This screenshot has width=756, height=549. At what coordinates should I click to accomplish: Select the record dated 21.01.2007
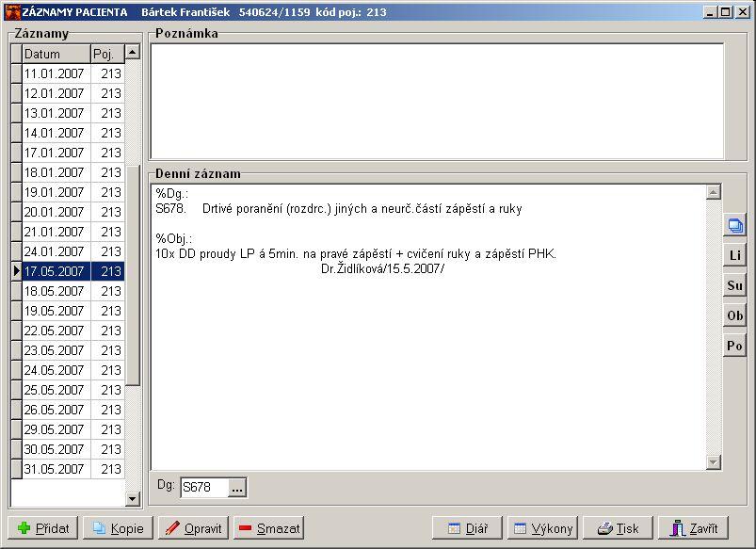(x=73, y=232)
